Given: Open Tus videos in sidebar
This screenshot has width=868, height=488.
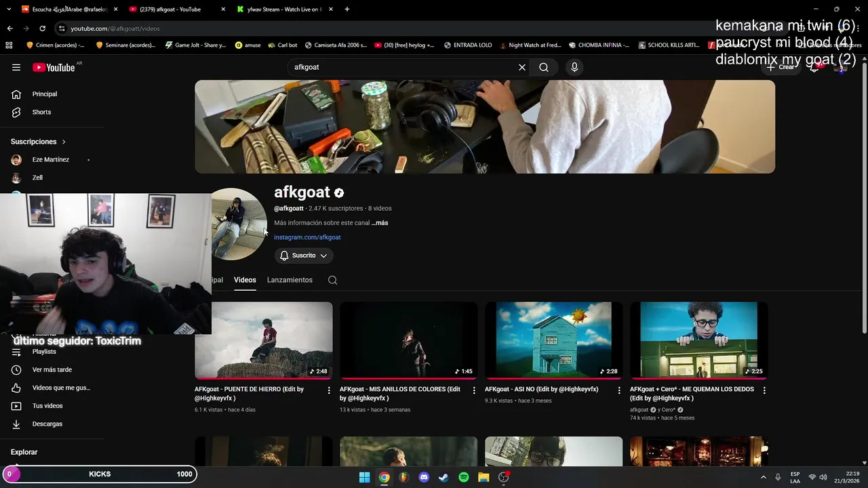Looking at the screenshot, I should point(47,405).
